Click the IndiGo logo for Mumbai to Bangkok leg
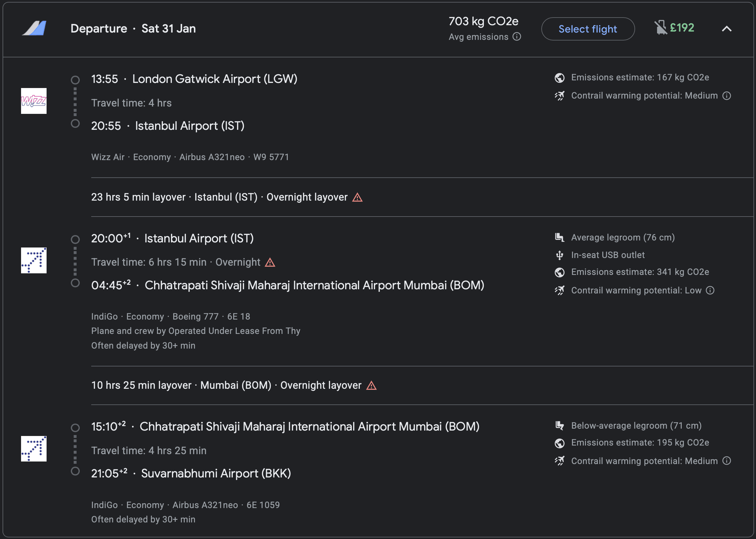756x539 pixels. [x=34, y=449]
